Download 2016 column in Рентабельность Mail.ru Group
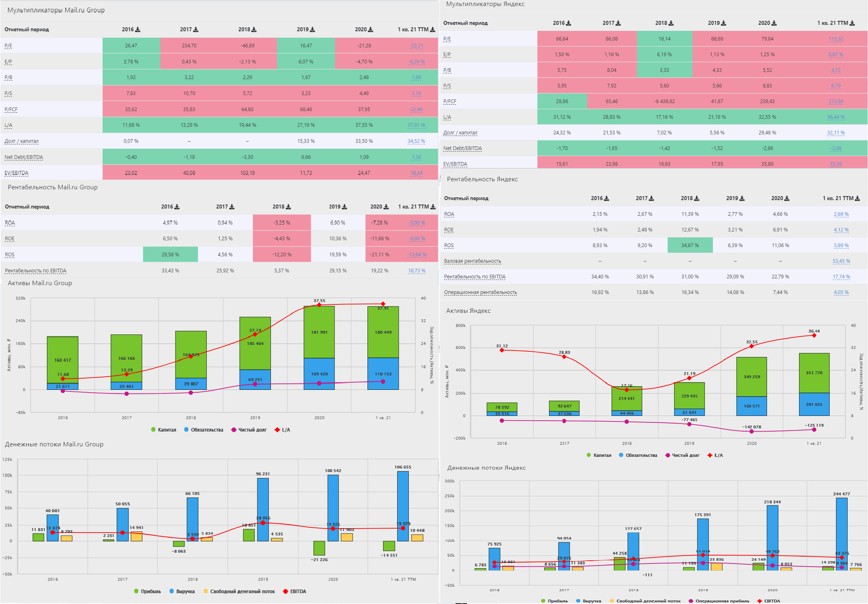 point(177,207)
